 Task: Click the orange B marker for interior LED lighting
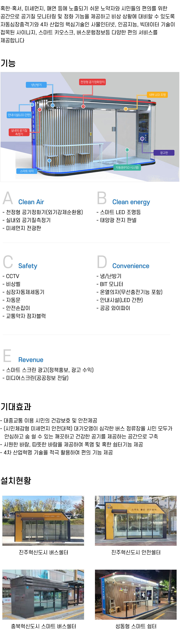point(126,109)
